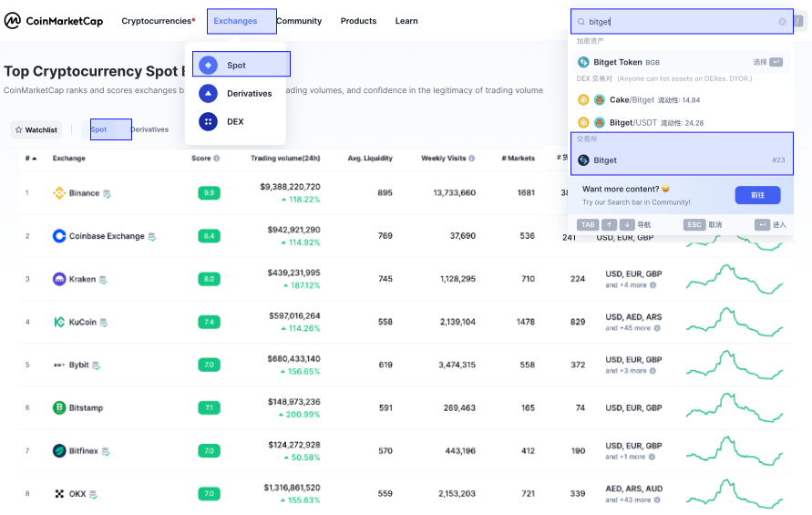Screen dimensions: 812x515
Task: Click proof-of-reserves icon next to Coinbase Exchange
Action: (151, 237)
